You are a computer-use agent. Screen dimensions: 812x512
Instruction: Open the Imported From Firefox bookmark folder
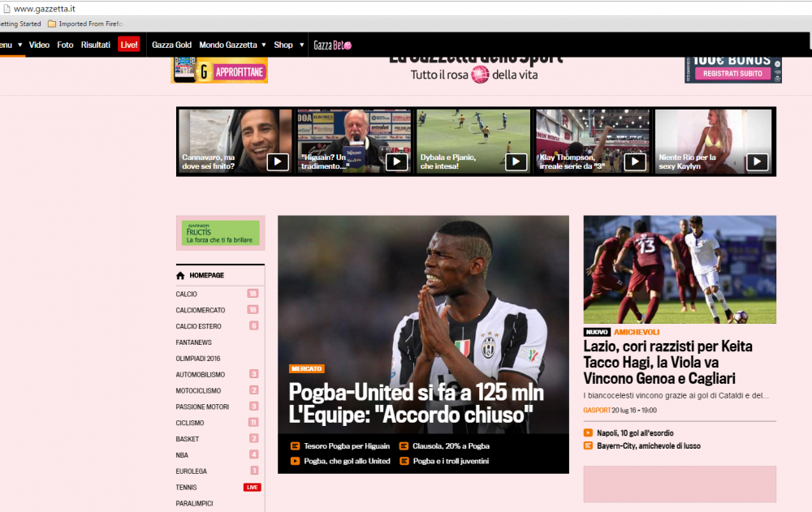click(x=85, y=24)
